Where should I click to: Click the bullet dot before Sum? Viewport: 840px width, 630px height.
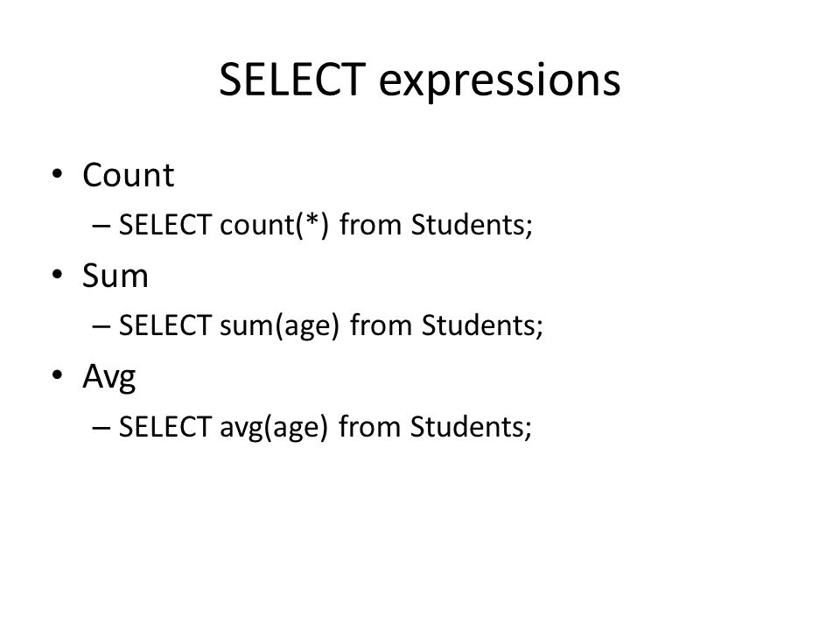58,275
